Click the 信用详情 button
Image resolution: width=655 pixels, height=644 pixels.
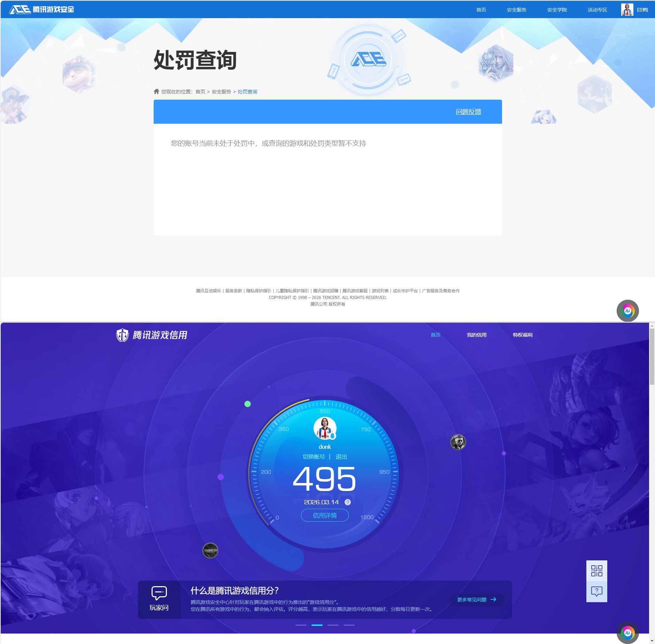pyautogui.click(x=325, y=515)
